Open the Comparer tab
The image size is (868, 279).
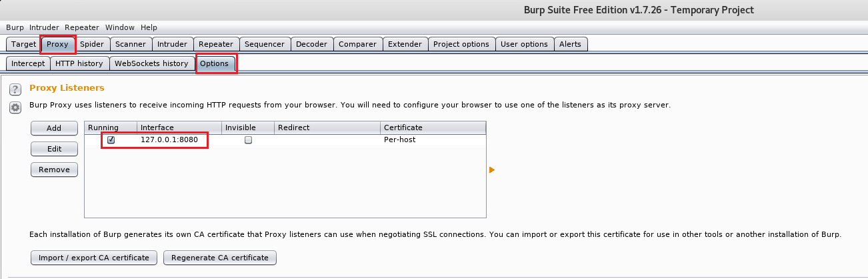358,44
